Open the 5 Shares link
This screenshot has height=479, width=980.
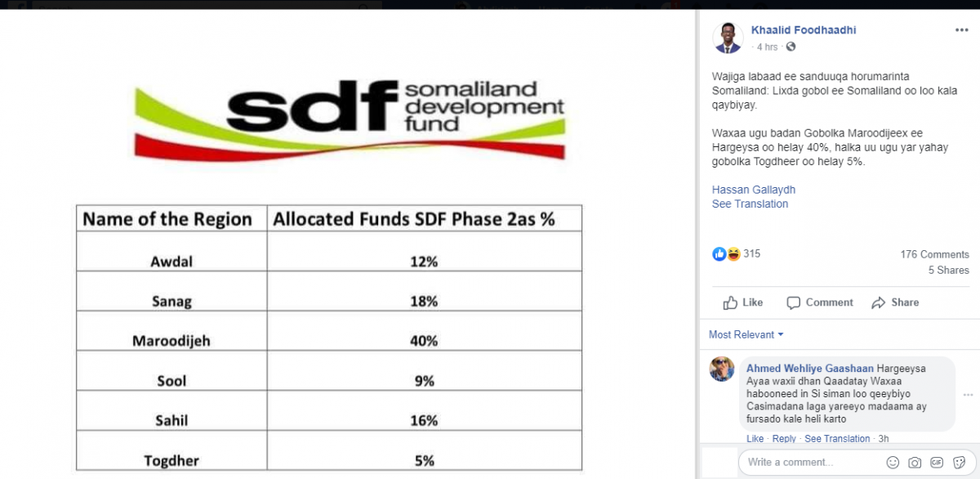948,270
